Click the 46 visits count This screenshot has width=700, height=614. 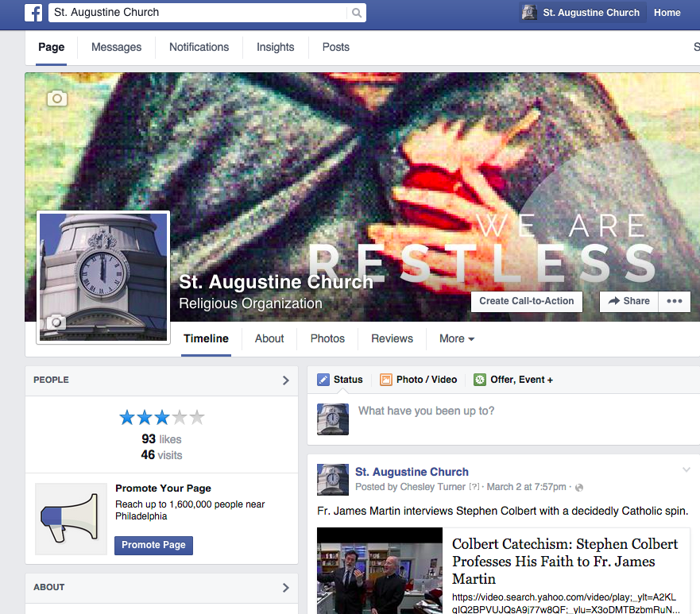click(x=161, y=455)
